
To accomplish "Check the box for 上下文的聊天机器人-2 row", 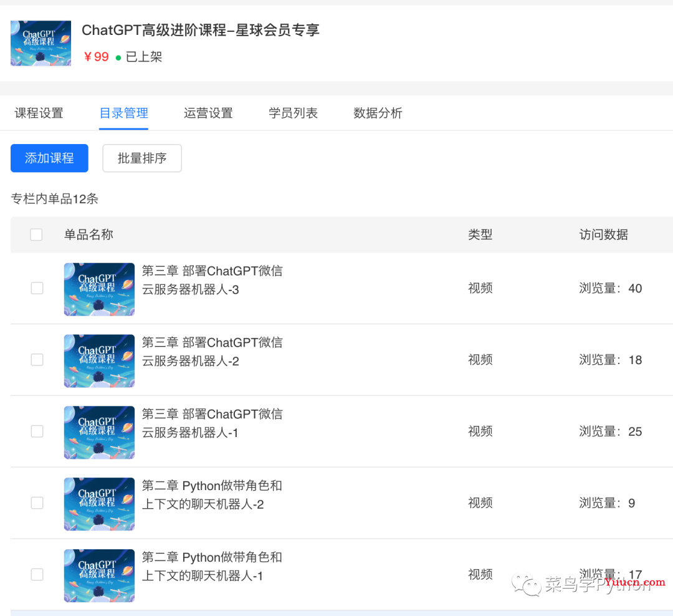I will tap(37, 503).
